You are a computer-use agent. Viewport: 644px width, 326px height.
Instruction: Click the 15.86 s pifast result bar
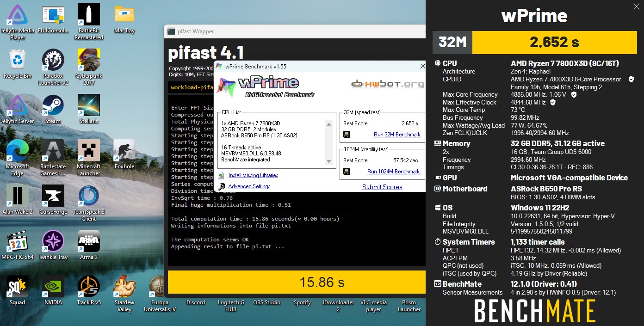coord(297,282)
